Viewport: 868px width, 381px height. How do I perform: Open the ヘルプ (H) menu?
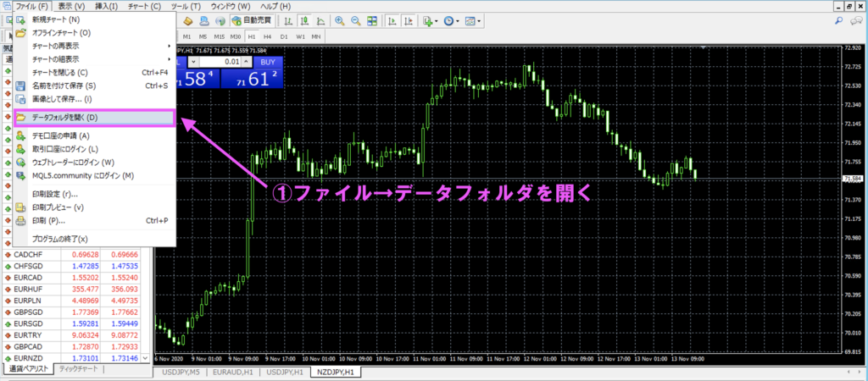tap(275, 6)
